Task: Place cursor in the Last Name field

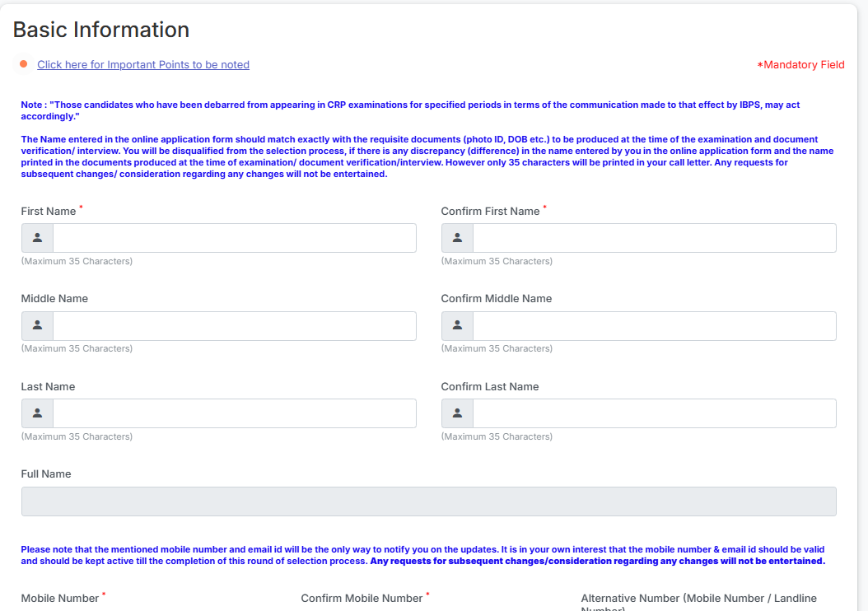Action: (235, 413)
